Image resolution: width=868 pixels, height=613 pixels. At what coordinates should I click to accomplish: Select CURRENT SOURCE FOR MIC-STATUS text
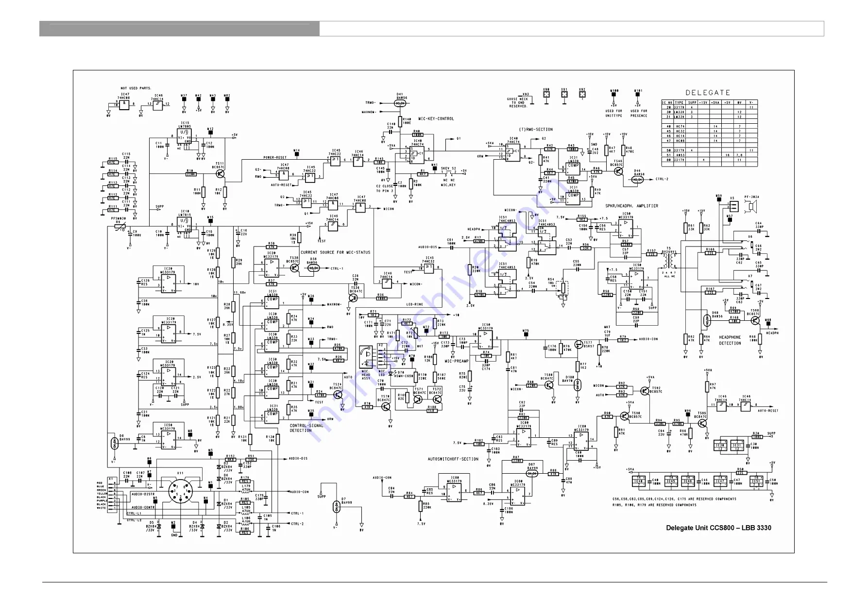[335, 252]
